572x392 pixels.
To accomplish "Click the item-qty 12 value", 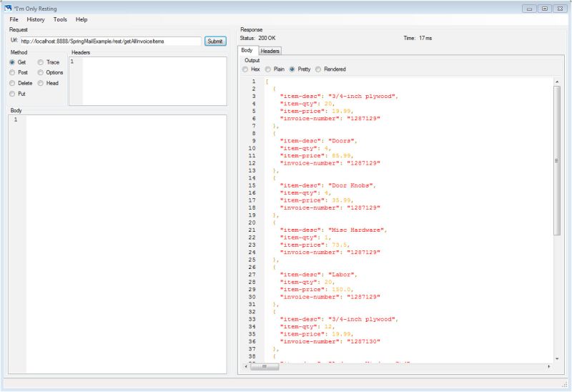I will (328, 327).
